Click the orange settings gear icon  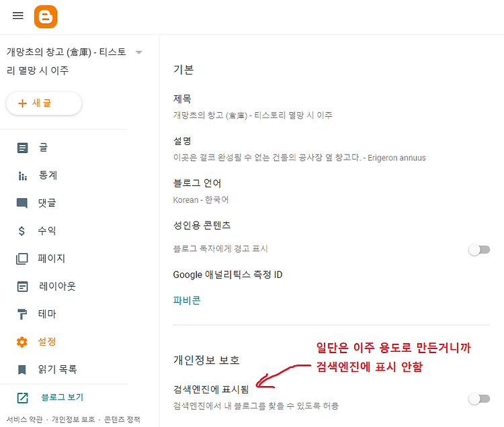tap(22, 342)
